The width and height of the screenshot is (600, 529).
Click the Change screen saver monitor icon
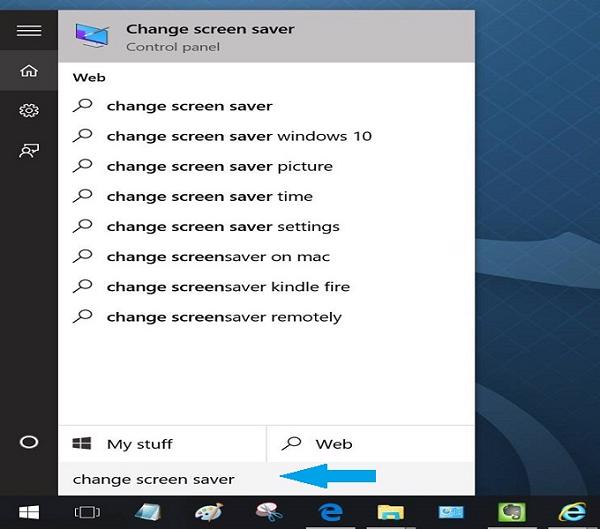[x=92, y=35]
